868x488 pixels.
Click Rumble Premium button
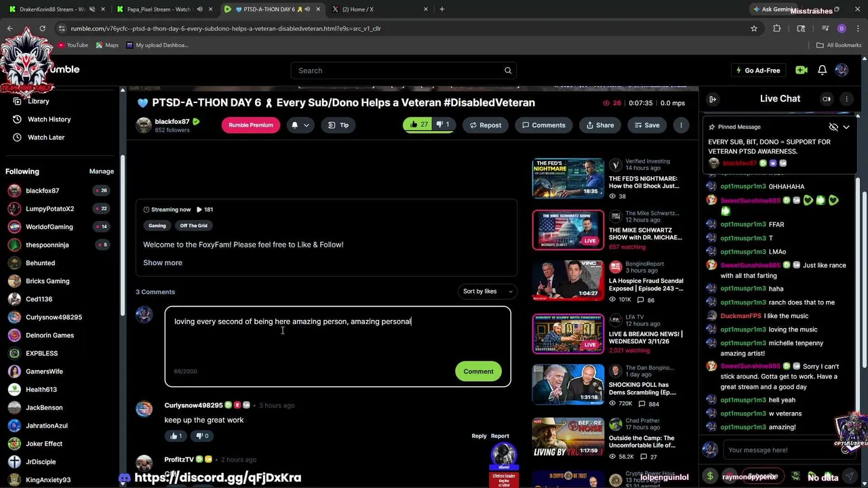[x=251, y=125]
